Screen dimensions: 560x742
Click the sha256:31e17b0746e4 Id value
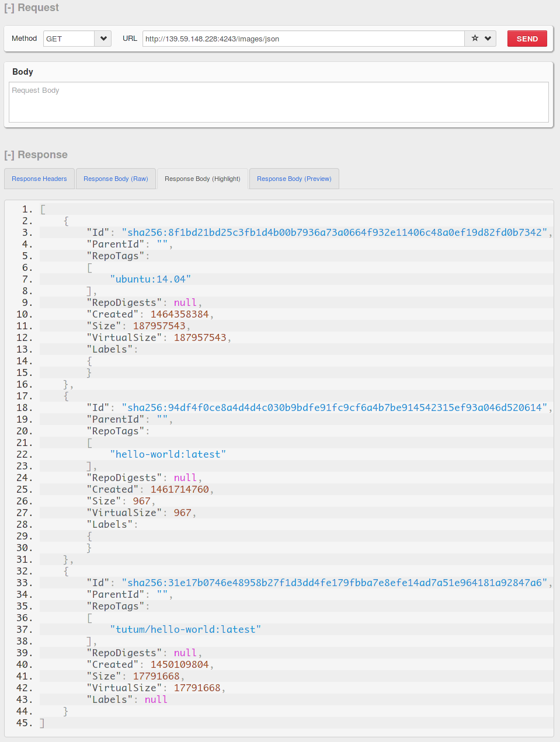(335, 583)
